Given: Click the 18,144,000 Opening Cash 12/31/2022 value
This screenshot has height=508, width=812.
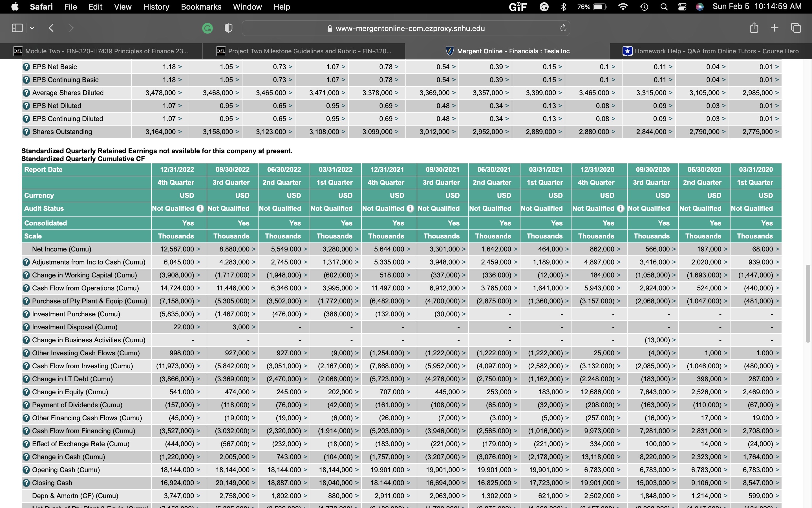Looking at the screenshot, I should pos(177,470).
